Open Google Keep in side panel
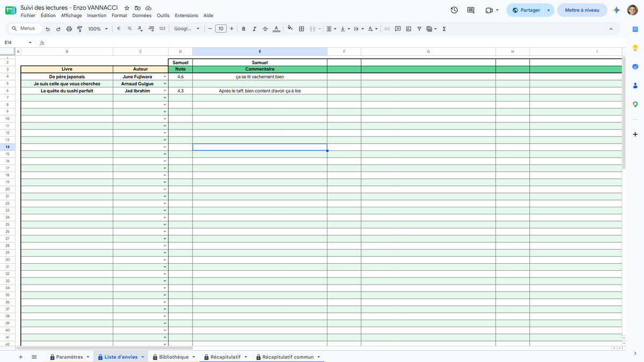The image size is (644, 362). click(635, 48)
